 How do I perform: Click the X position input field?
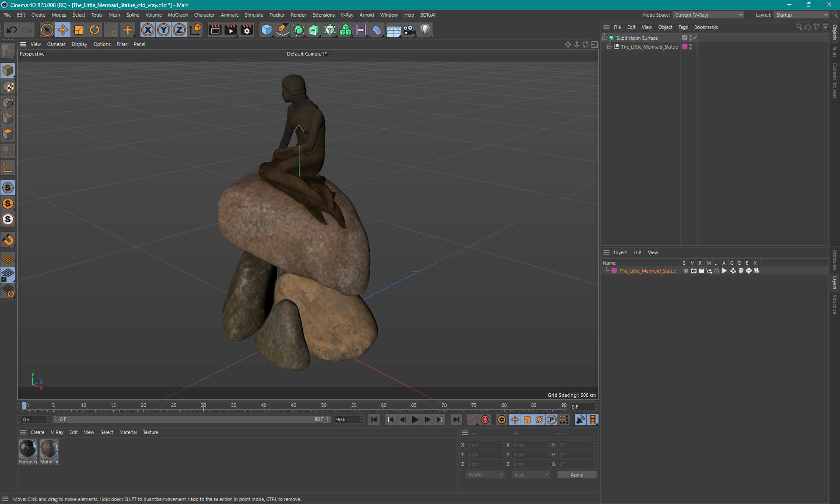pos(485,445)
